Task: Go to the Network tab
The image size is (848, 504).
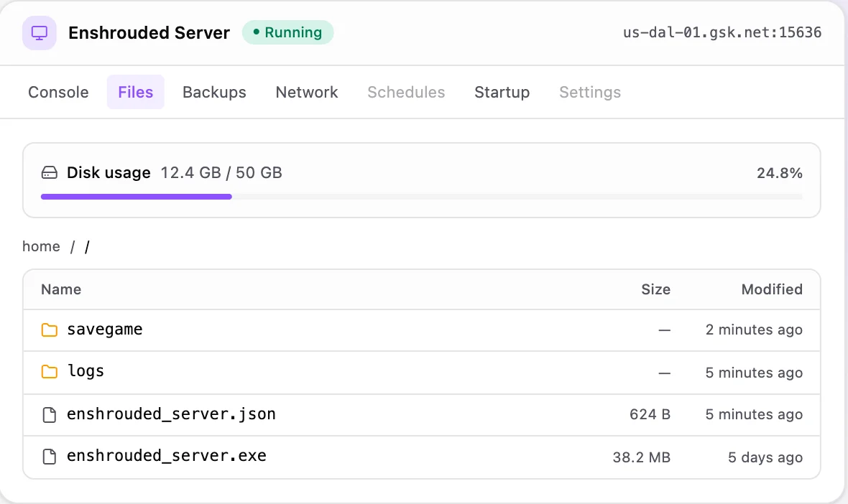Action: coord(307,93)
